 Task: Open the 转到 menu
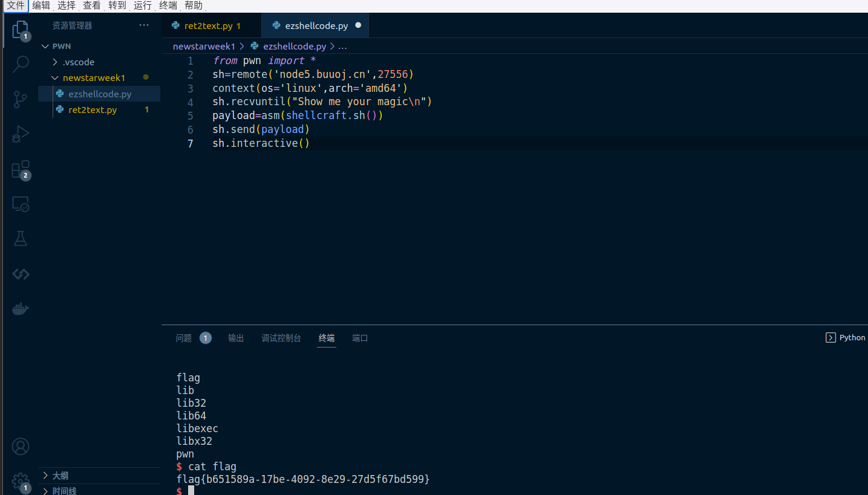click(117, 5)
